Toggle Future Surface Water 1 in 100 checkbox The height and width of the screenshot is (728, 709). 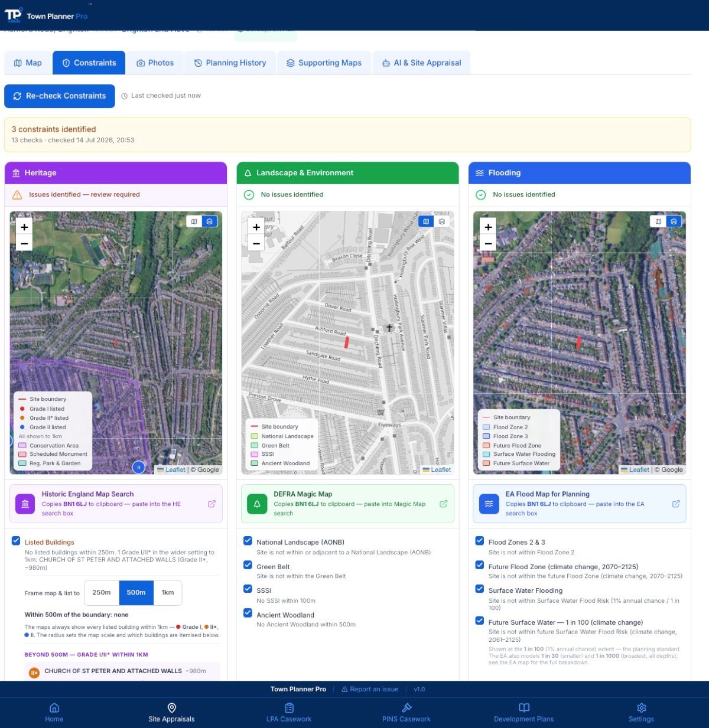coord(480,621)
